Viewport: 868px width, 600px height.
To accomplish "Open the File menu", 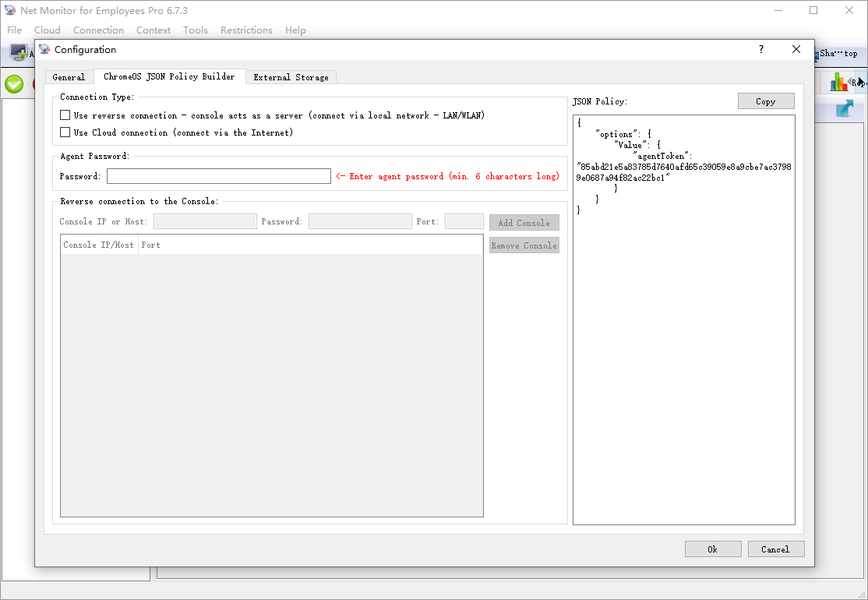I will [x=14, y=30].
